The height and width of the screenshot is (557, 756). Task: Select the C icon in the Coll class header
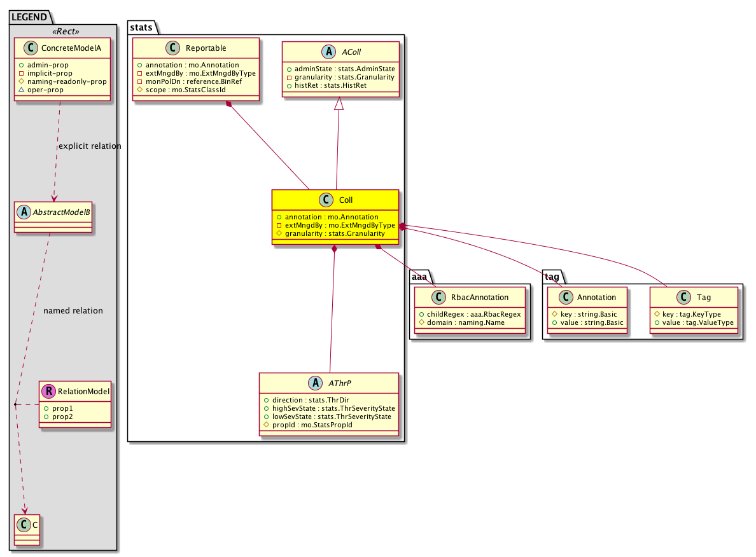tap(326, 200)
